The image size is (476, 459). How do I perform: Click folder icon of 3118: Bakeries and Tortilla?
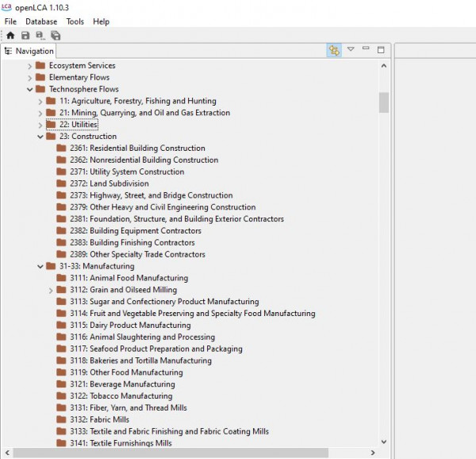tap(61, 361)
